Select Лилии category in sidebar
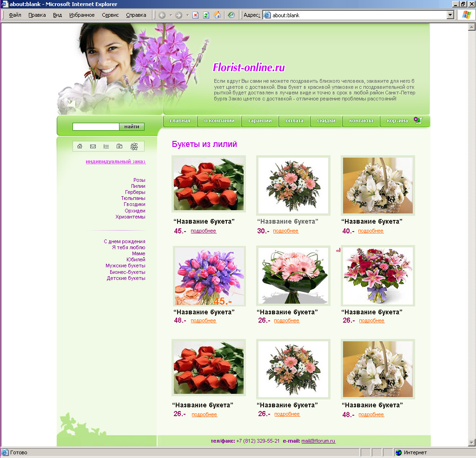Viewport: 476px width, 458px height. click(x=138, y=186)
